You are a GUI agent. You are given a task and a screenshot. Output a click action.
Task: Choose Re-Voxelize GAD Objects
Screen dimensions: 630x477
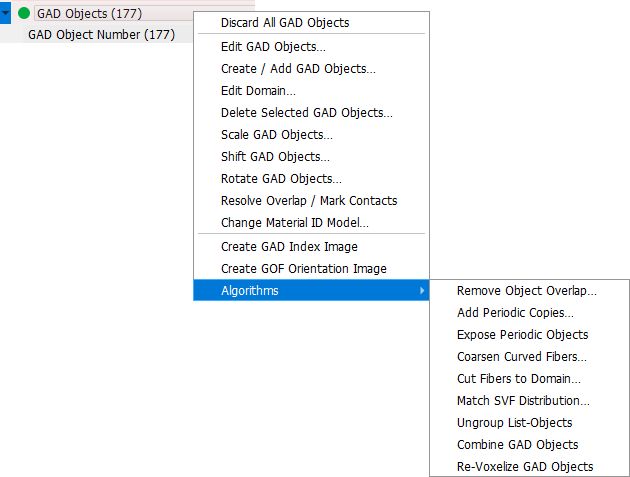pos(525,467)
